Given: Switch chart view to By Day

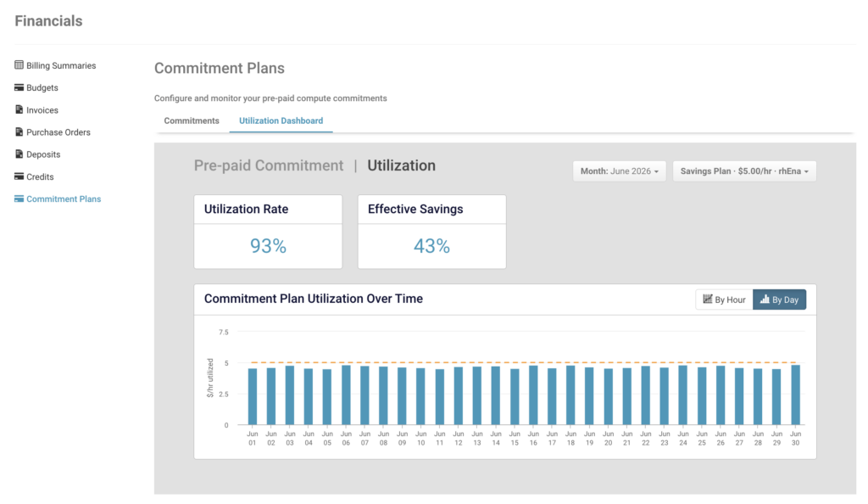Looking at the screenshot, I should tap(780, 300).
